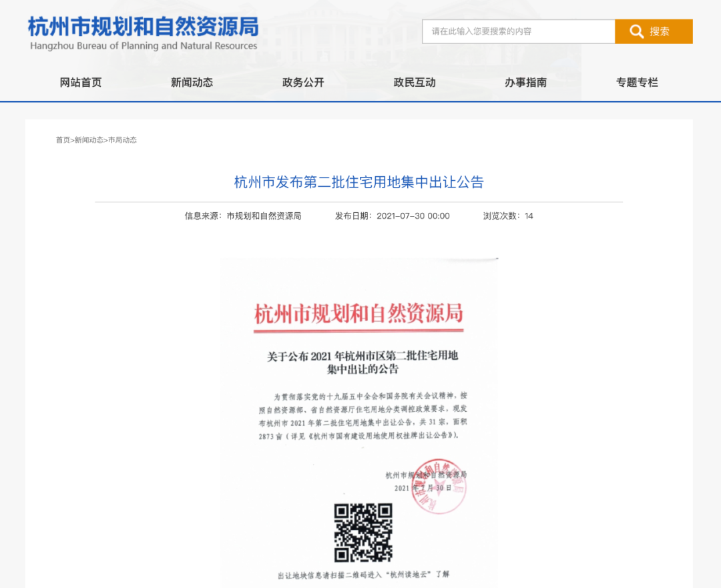
Task: Go to the 新闻动态 navigation menu
Action: [192, 83]
